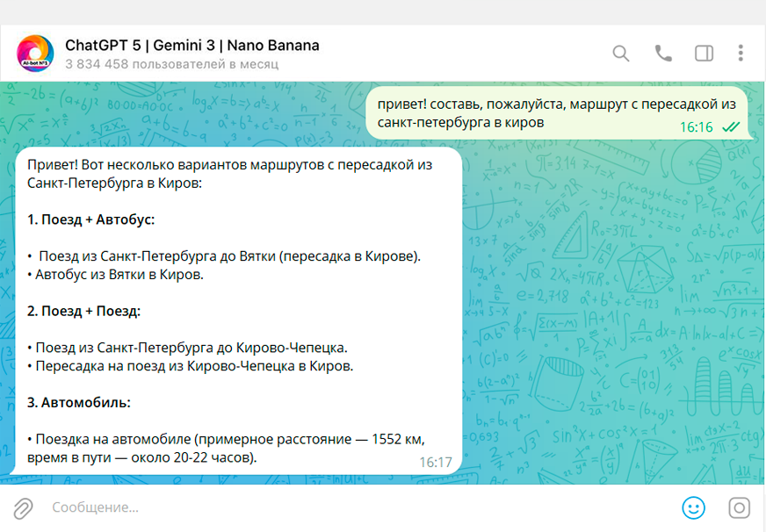Open the bot's round avatar picture
Screen dimensions: 766x532
click(x=35, y=54)
